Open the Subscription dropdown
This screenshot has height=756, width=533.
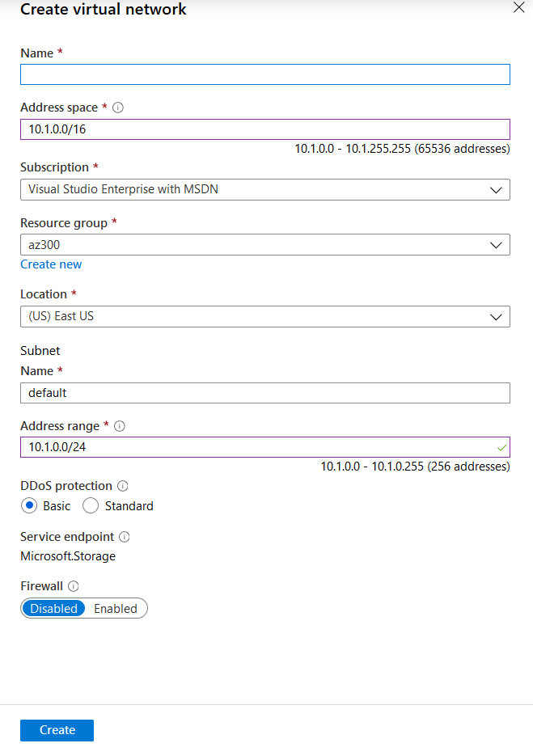click(264, 189)
